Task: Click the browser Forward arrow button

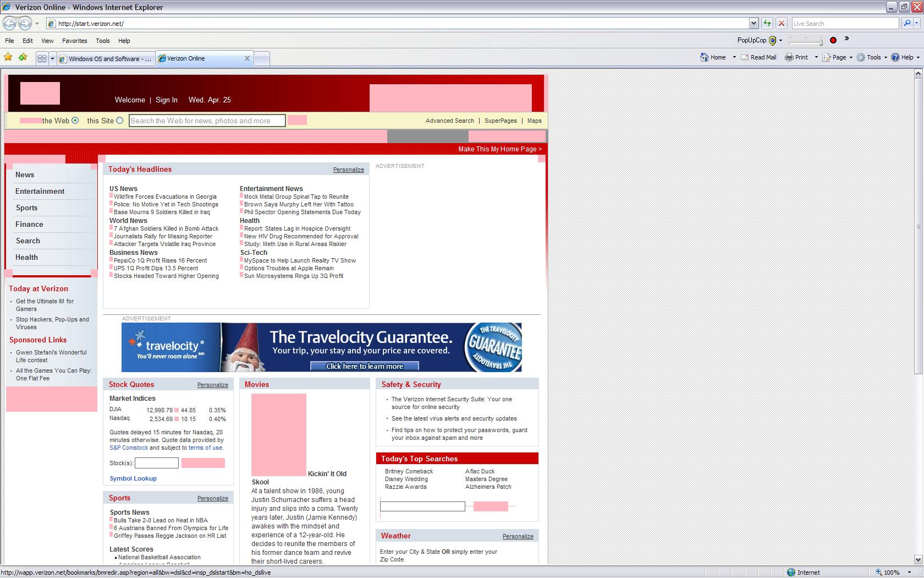Action: point(25,23)
